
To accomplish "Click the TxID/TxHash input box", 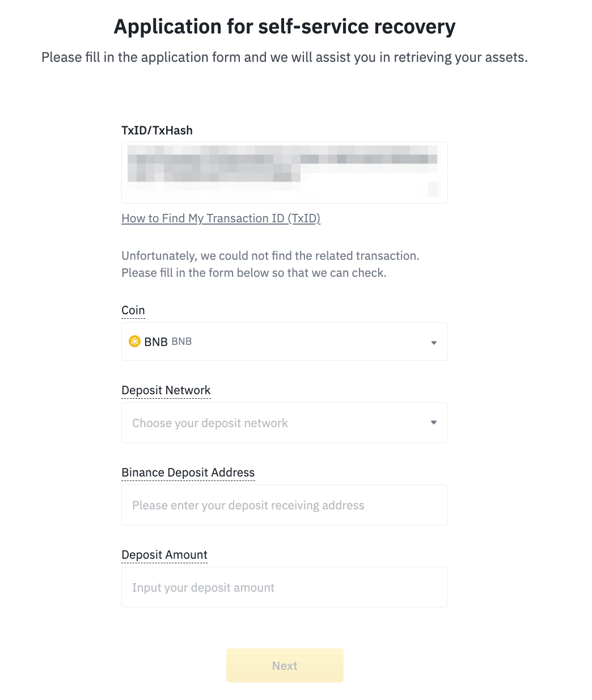I will point(284,172).
